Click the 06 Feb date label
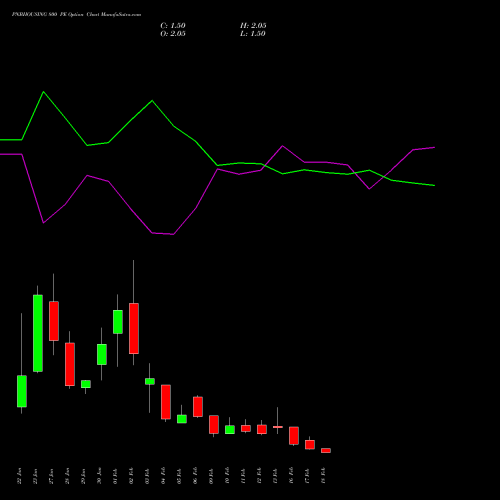Viewport: 500px width, 500px height. [x=195, y=476]
